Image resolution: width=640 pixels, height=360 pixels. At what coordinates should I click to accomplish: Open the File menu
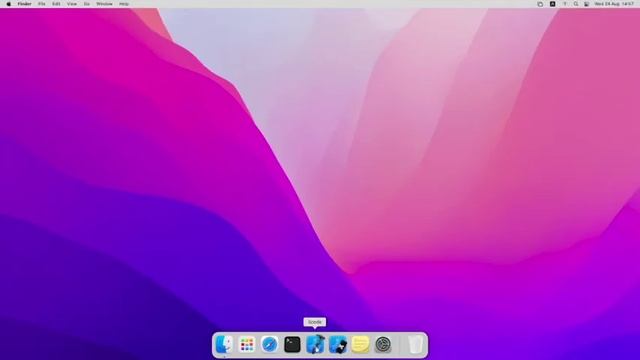42,4
